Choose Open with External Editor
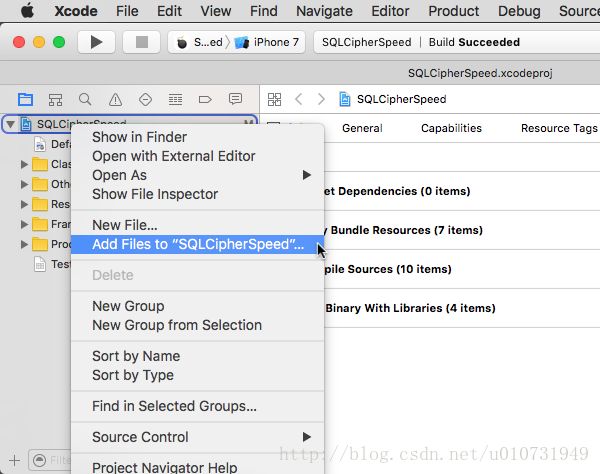Viewport: 600px width, 474px height. 197,156
